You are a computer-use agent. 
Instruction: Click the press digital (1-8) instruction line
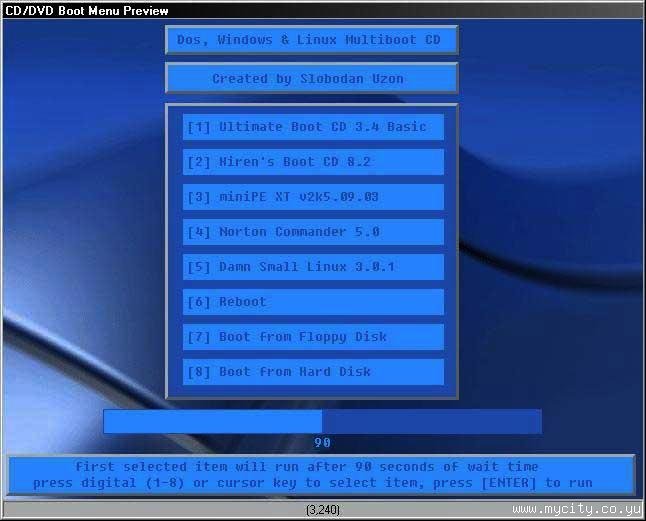click(x=313, y=483)
